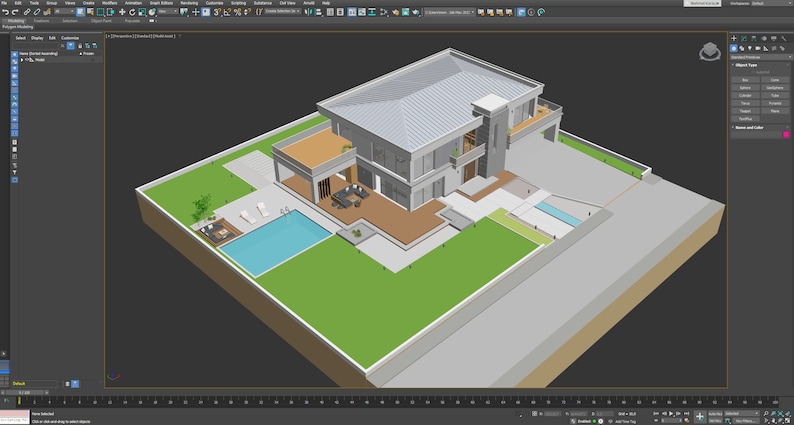Image resolution: width=794 pixels, height=425 pixels.
Task: Open the Hierarchy panel tab
Action: coord(753,38)
